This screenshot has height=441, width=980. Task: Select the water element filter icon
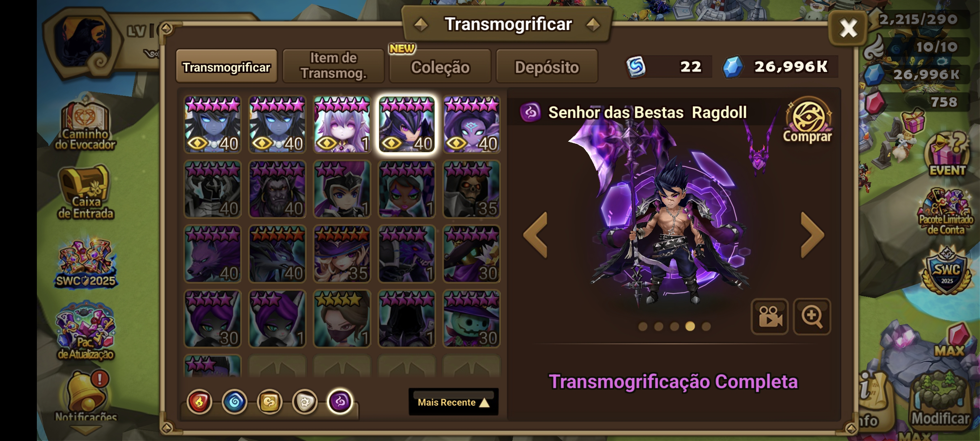pos(235,402)
